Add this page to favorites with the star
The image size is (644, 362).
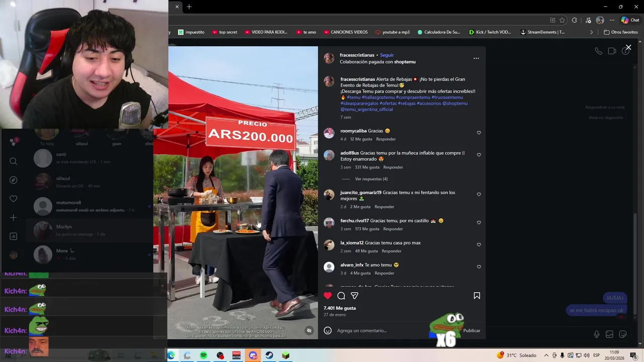click(x=562, y=20)
